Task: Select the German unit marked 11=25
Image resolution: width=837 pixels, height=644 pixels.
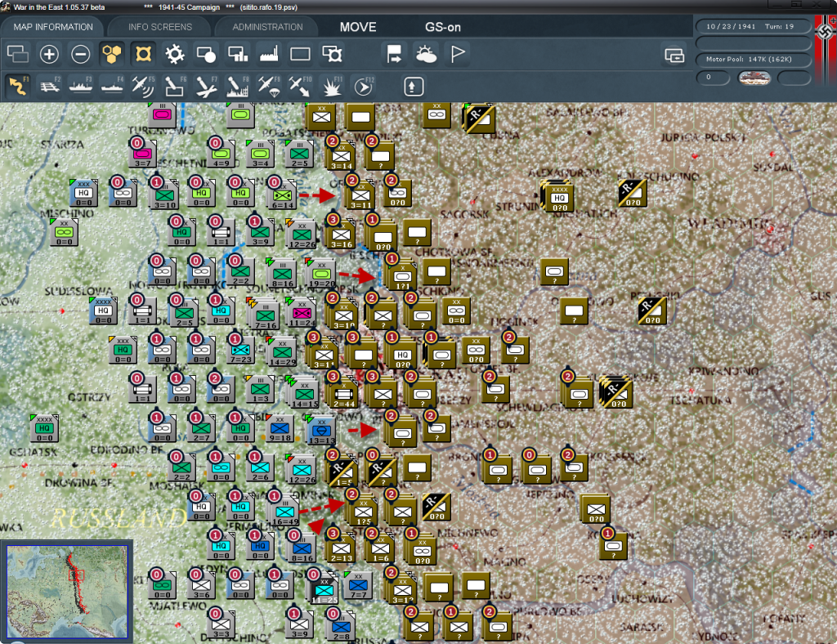Action: click(323, 589)
